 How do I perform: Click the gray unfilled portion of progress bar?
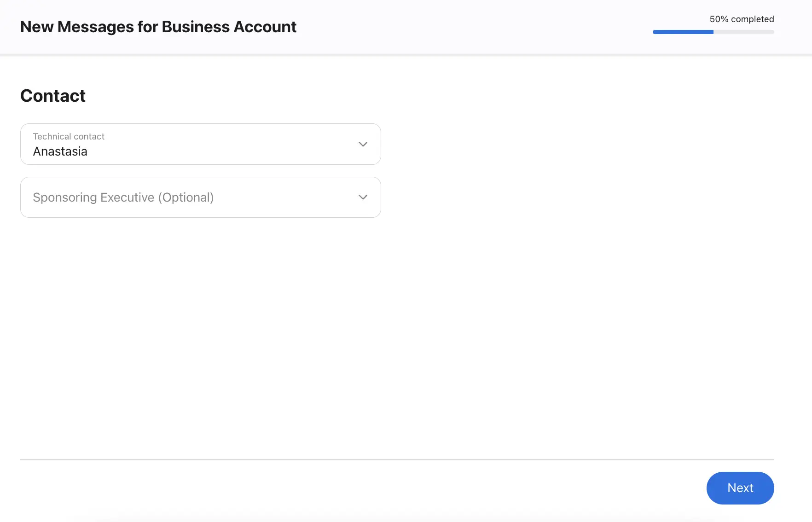click(x=743, y=32)
